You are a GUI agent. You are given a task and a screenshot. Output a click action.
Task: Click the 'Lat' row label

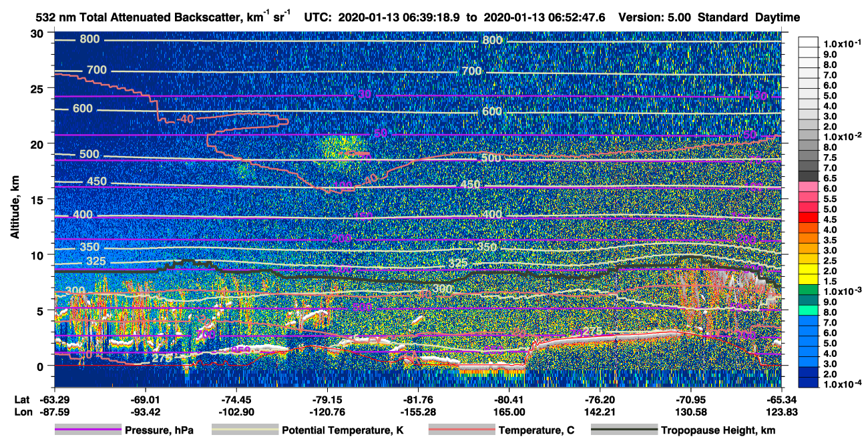pyautogui.click(x=22, y=400)
